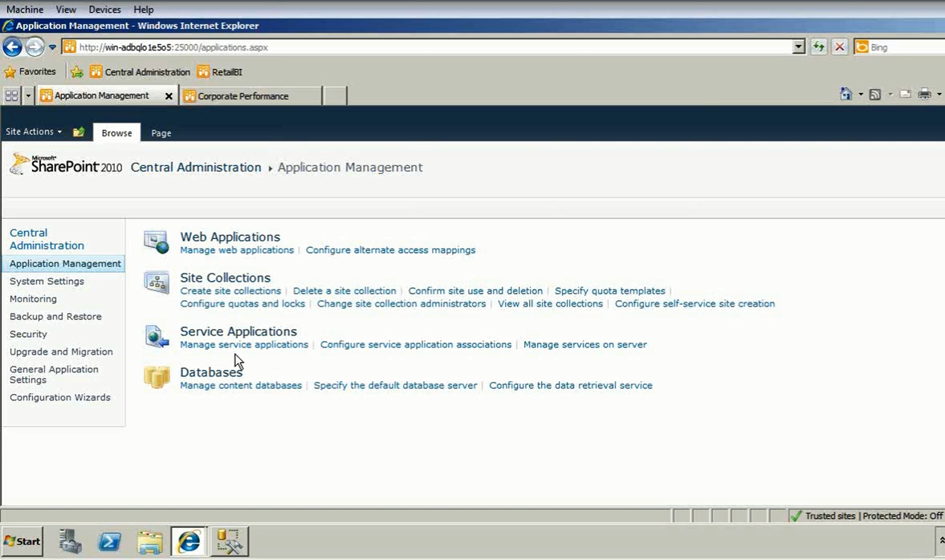Expand the address bar history dropdown
This screenshot has height=560, width=945.
click(798, 47)
